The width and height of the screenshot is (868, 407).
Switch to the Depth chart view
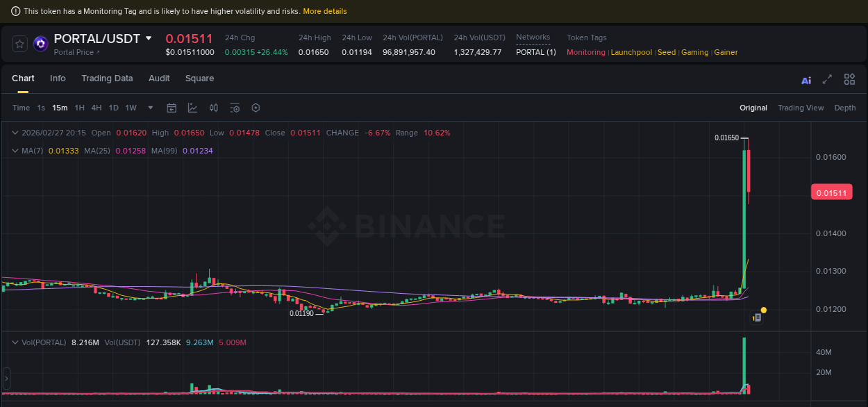click(844, 108)
